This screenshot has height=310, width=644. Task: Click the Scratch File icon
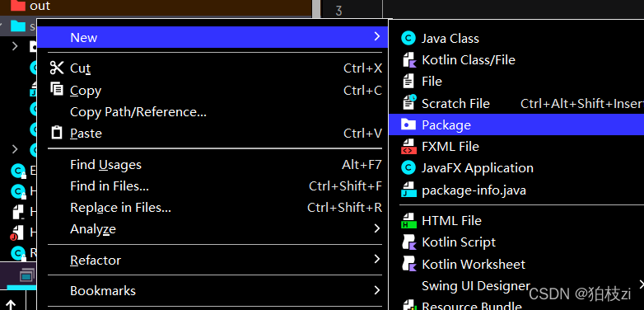[x=408, y=103]
